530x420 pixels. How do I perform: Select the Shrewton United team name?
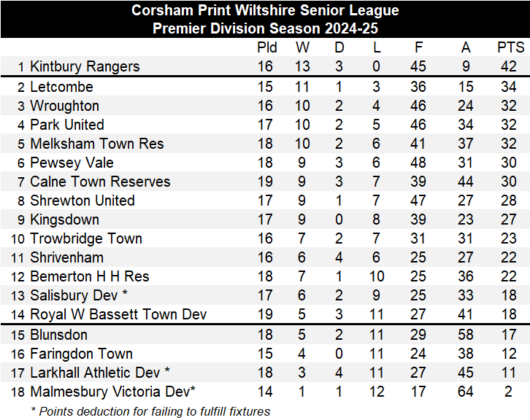point(82,201)
